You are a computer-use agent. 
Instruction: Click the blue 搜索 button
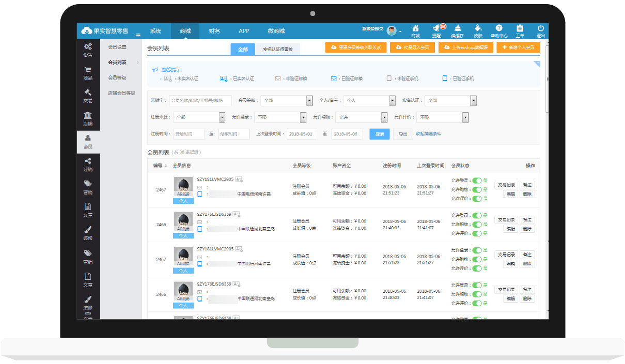(380, 134)
